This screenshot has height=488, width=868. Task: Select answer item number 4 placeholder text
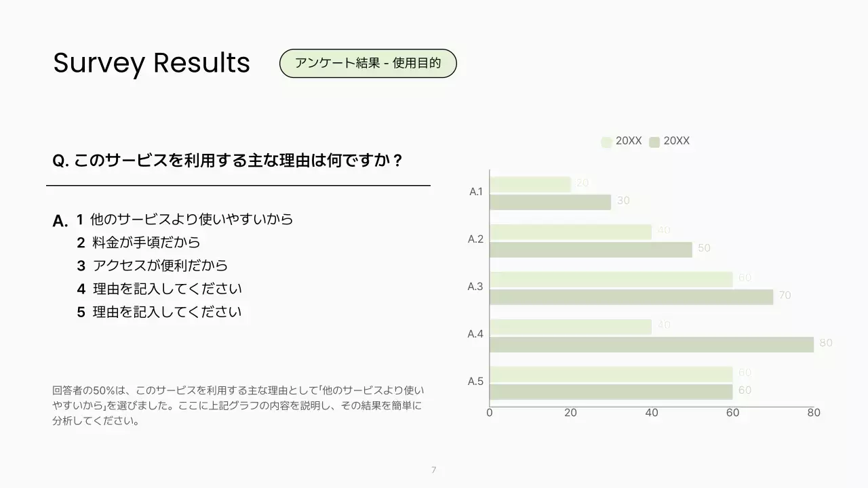tap(167, 289)
